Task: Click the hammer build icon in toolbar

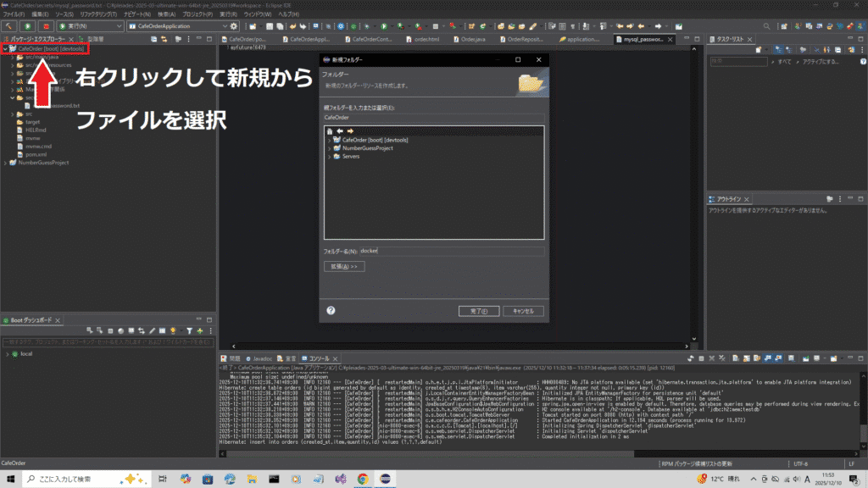Action: click(10, 26)
